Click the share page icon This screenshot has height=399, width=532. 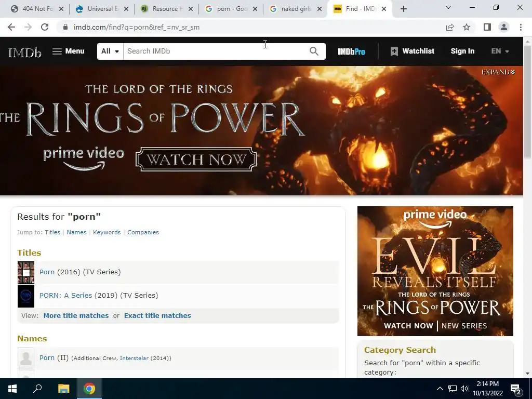pos(450,27)
